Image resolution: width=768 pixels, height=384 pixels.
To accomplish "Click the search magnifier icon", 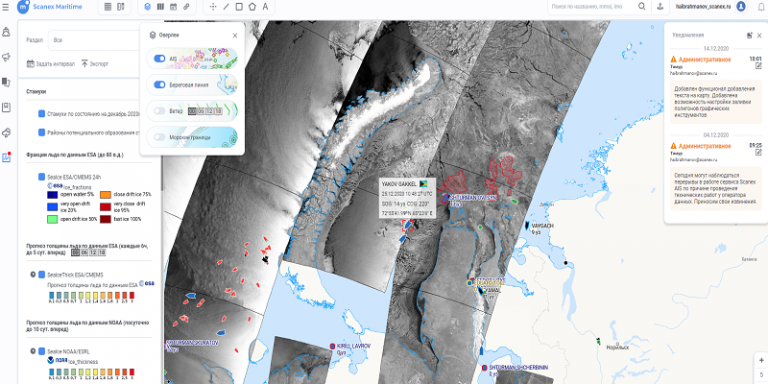I will [642, 6].
